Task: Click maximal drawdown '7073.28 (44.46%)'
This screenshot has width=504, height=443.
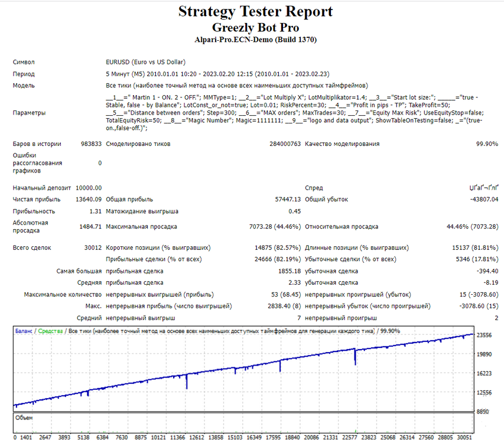Action: pos(275,227)
